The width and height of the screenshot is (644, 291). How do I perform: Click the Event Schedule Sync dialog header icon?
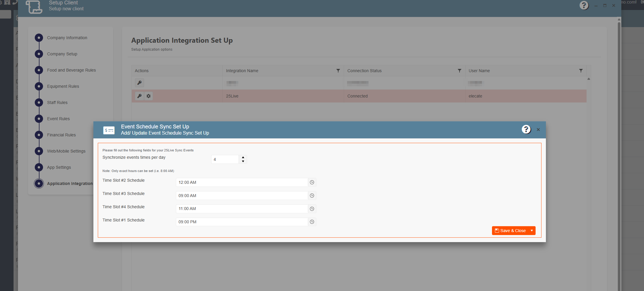point(109,130)
